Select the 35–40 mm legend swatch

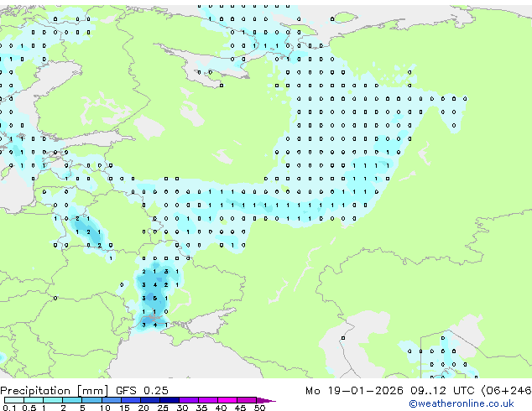(x=208, y=400)
